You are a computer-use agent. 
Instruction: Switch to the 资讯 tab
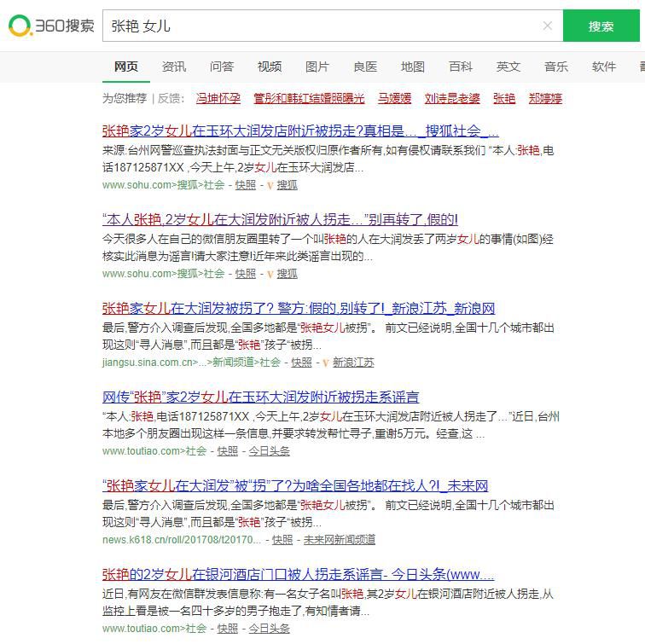(x=173, y=67)
